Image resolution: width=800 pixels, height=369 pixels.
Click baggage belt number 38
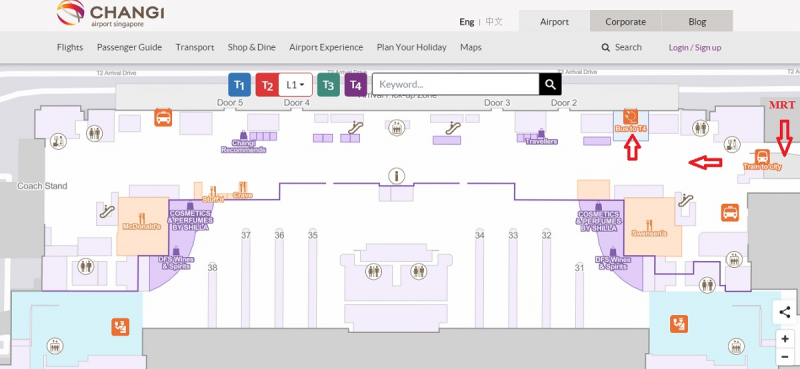(x=213, y=267)
